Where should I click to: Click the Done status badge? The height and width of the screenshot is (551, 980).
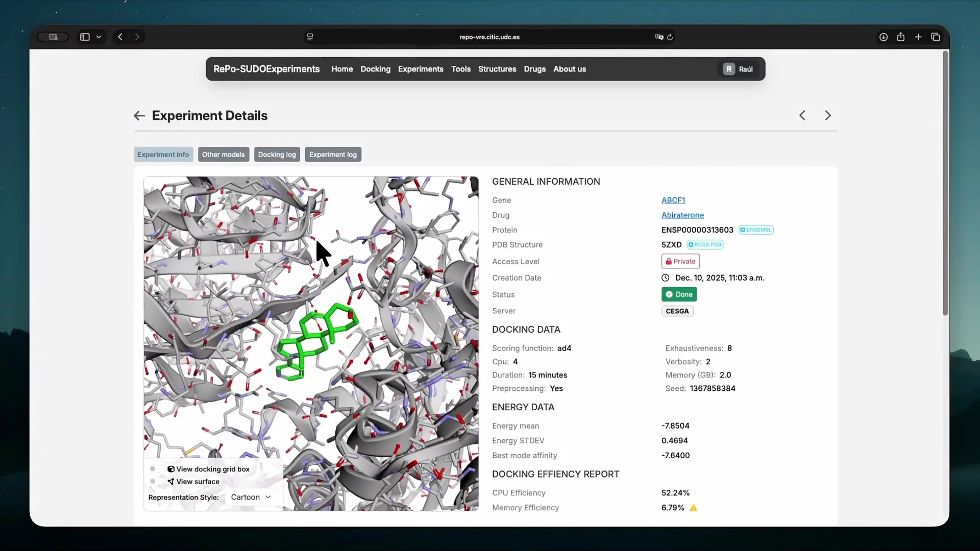pyautogui.click(x=679, y=294)
